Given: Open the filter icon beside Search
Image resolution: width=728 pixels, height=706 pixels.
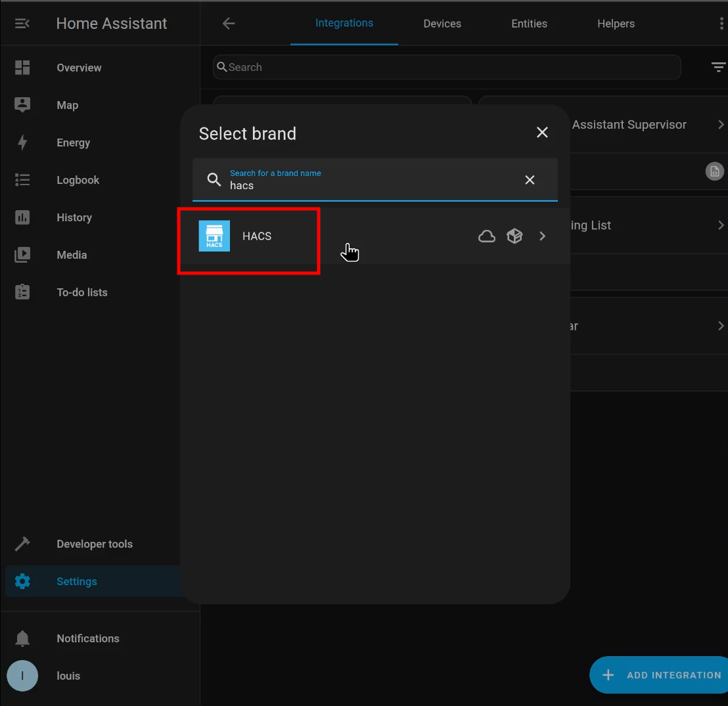Looking at the screenshot, I should [718, 67].
